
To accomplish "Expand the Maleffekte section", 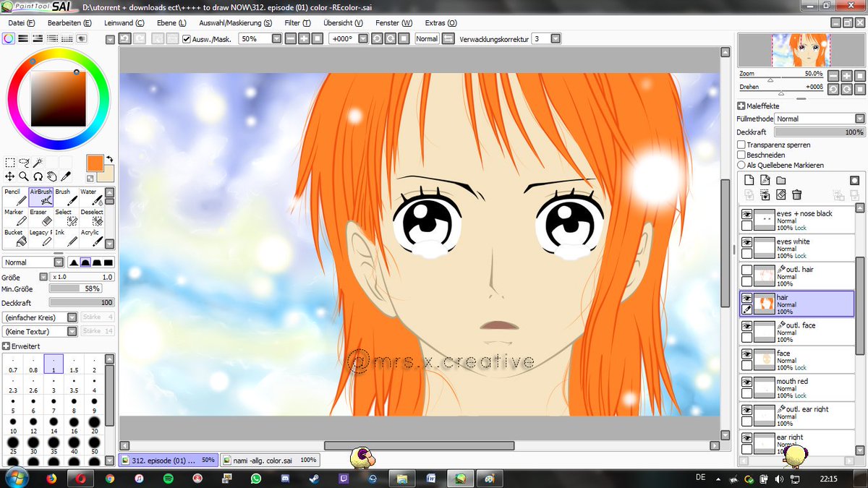I will click(741, 106).
